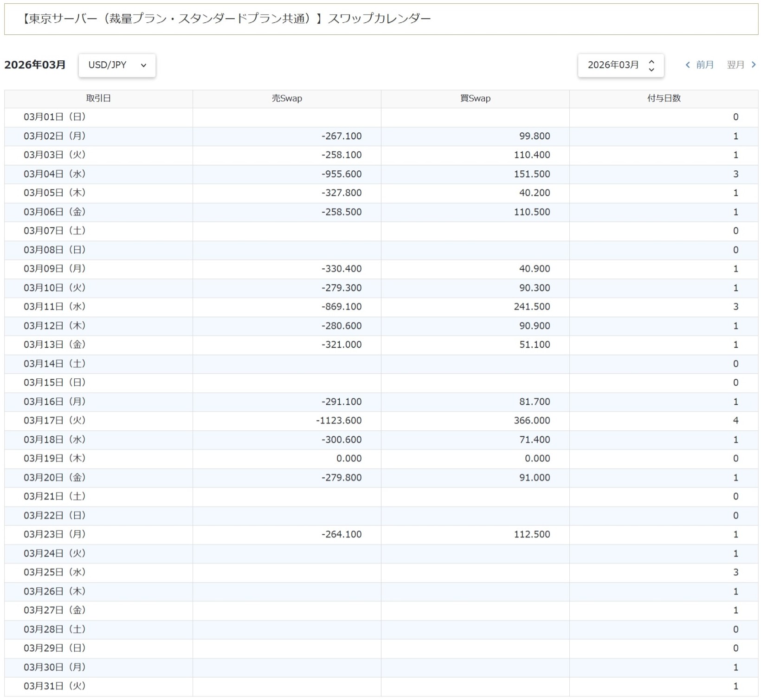Click buy swap value 241.500
The height and width of the screenshot is (700, 761).
pyautogui.click(x=532, y=307)
